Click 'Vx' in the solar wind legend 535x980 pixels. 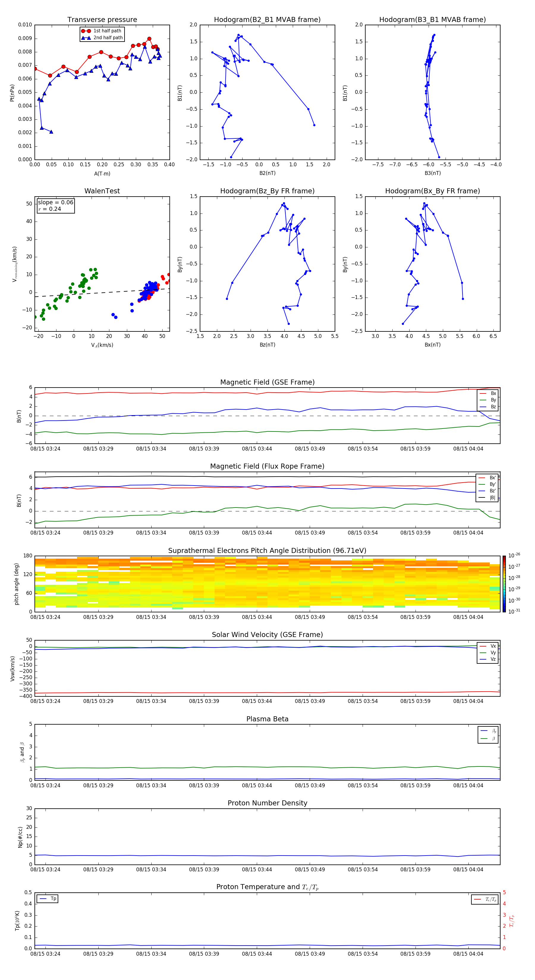click(493, 646)
